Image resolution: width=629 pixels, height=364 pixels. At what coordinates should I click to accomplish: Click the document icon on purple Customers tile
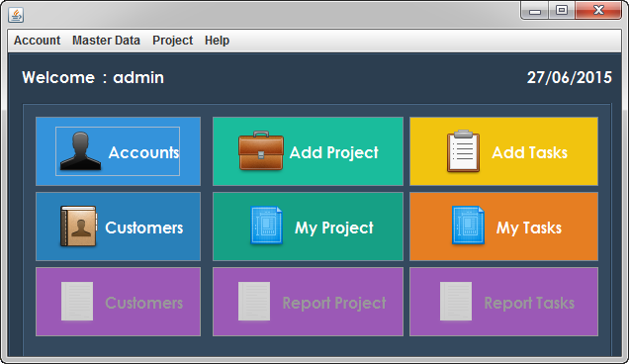point(77,301)
